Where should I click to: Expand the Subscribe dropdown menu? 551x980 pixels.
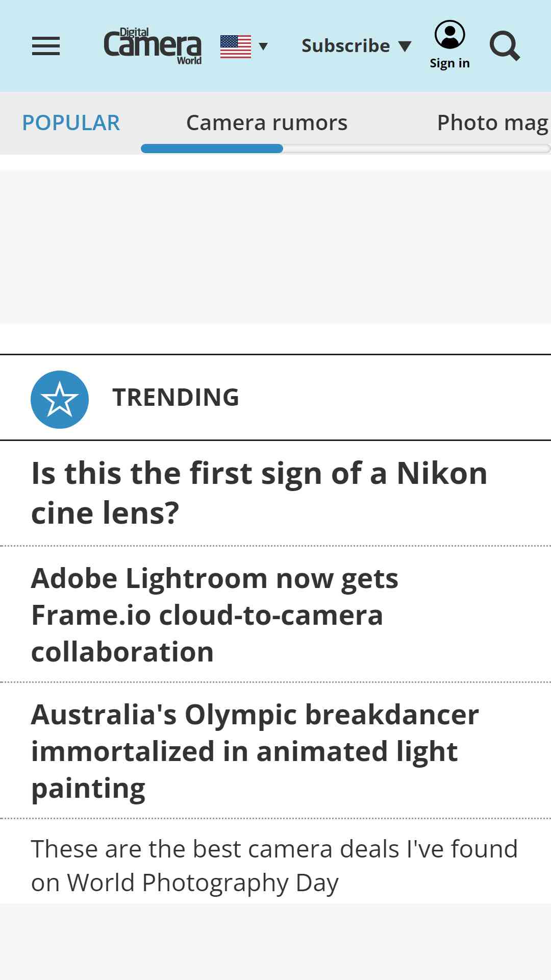point(356,46)
